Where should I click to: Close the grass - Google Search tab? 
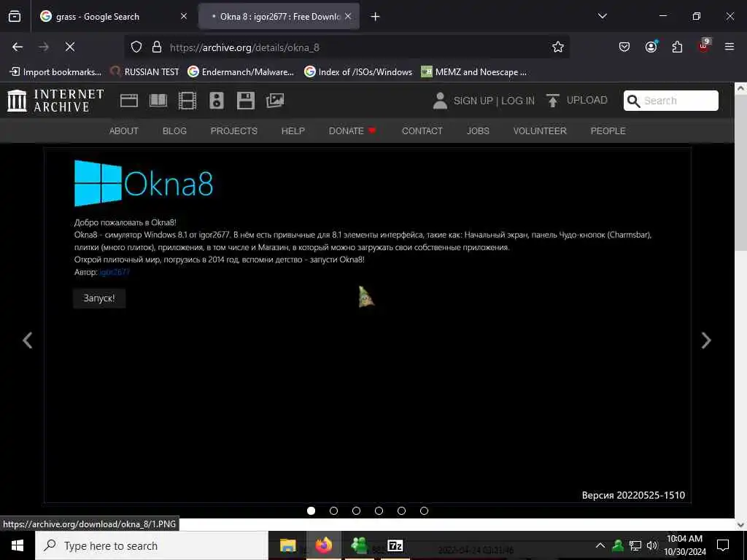pyautogui.click(x=184, y=17)
